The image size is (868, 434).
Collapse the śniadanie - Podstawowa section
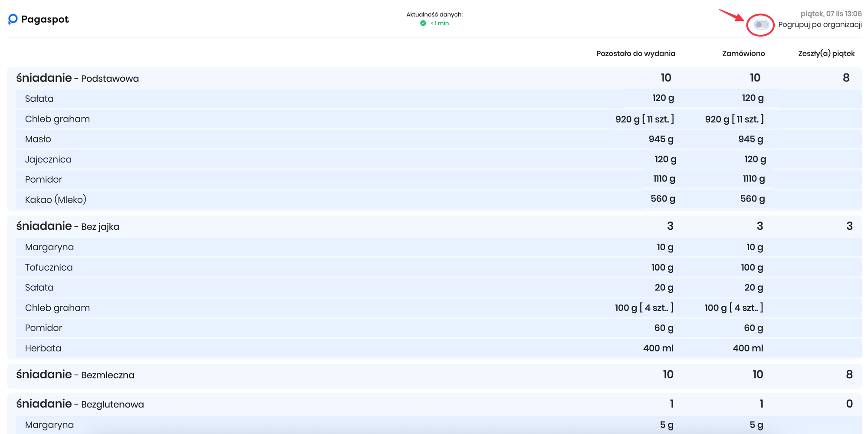[x=78, y=78]
